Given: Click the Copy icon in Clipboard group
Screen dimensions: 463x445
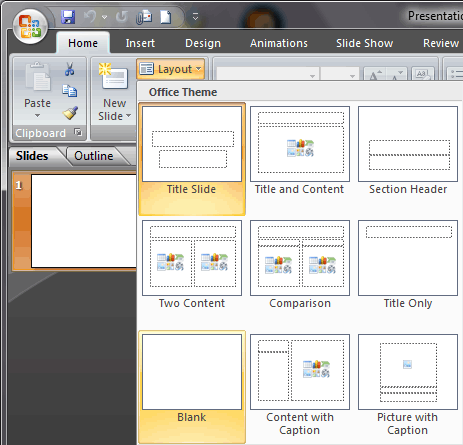Looking at the screenshot, I should coord(70,91).
